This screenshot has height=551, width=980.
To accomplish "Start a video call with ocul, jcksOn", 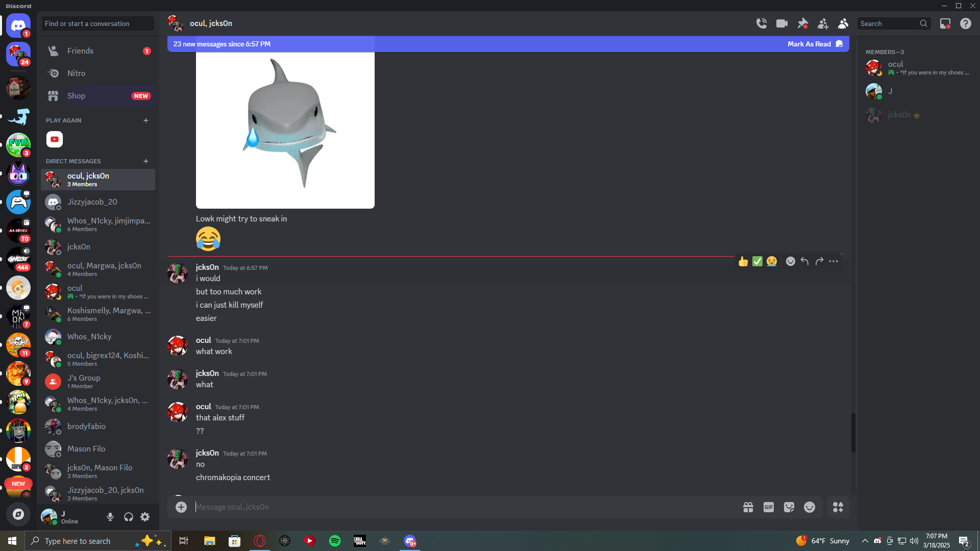I will 782,23.
